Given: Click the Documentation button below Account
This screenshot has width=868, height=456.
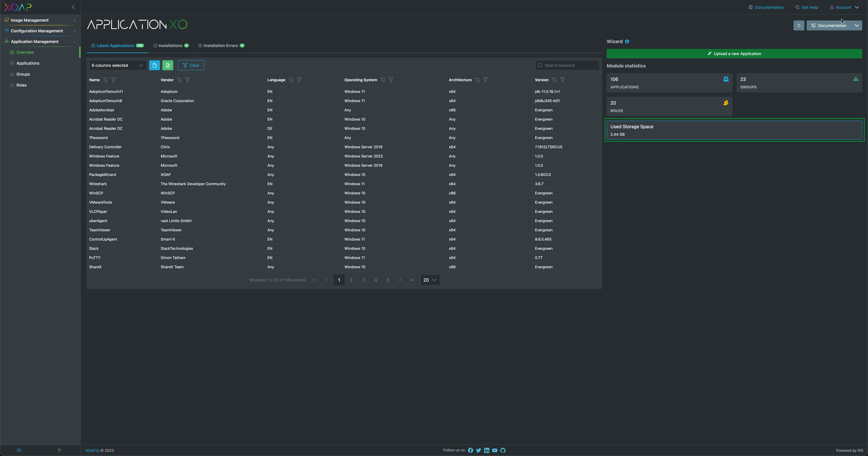Looking at the screenshot, I should [x=829, y=26].
